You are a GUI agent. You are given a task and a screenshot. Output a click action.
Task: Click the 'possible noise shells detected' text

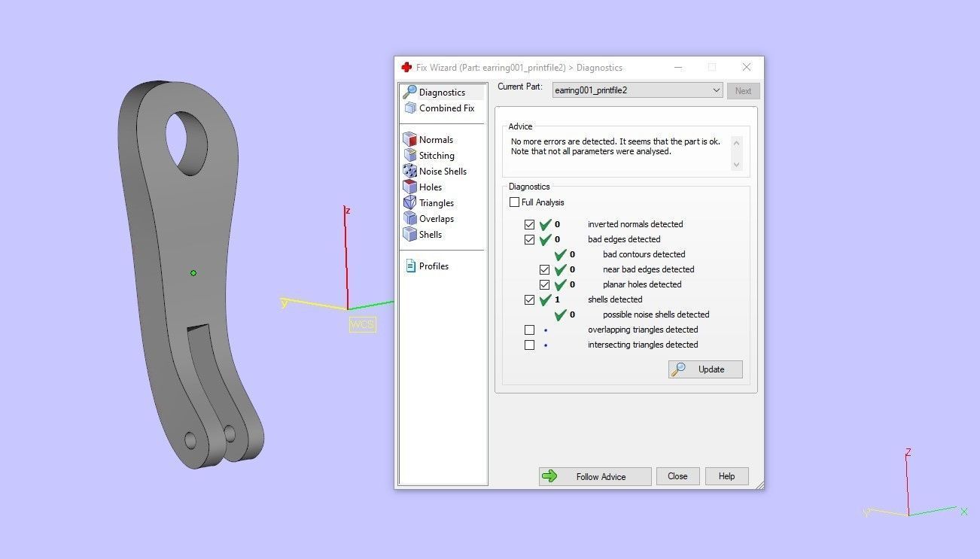point(656,314)
